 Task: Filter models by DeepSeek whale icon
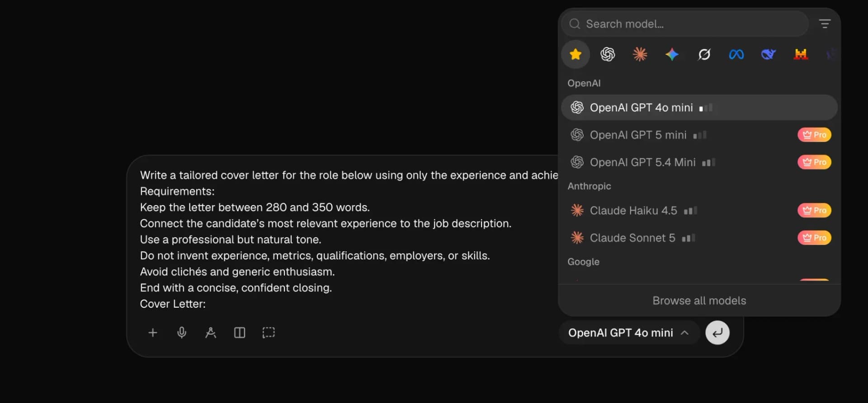pos(769,55)
